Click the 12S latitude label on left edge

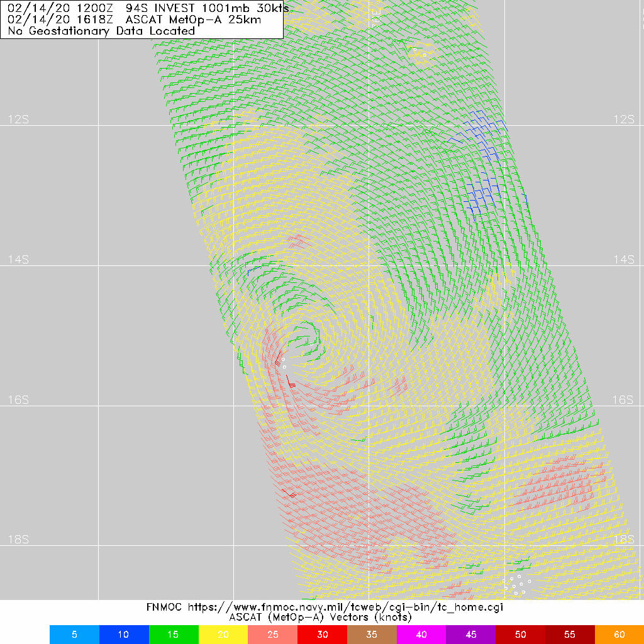point(18,119)
